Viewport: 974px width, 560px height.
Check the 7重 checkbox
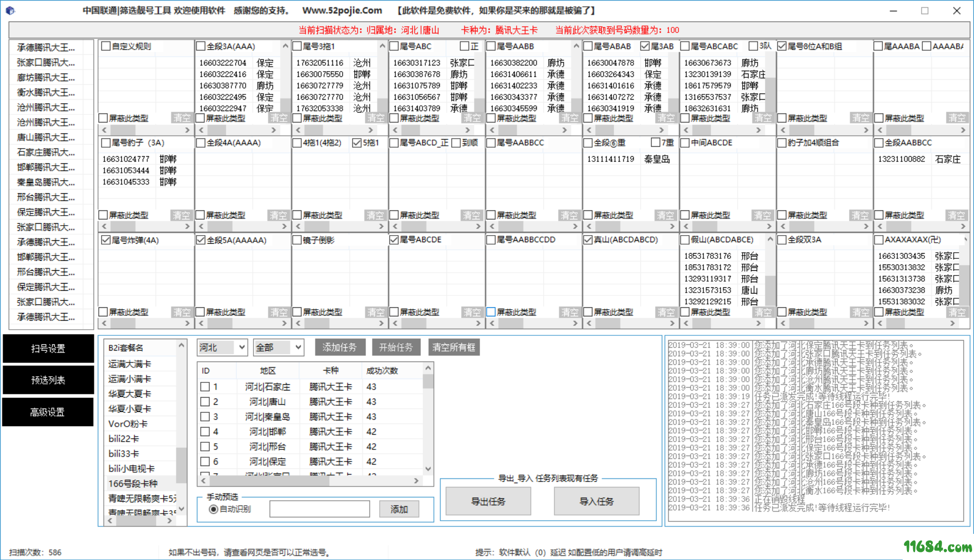pyautogui.click(x=656, y=142)
